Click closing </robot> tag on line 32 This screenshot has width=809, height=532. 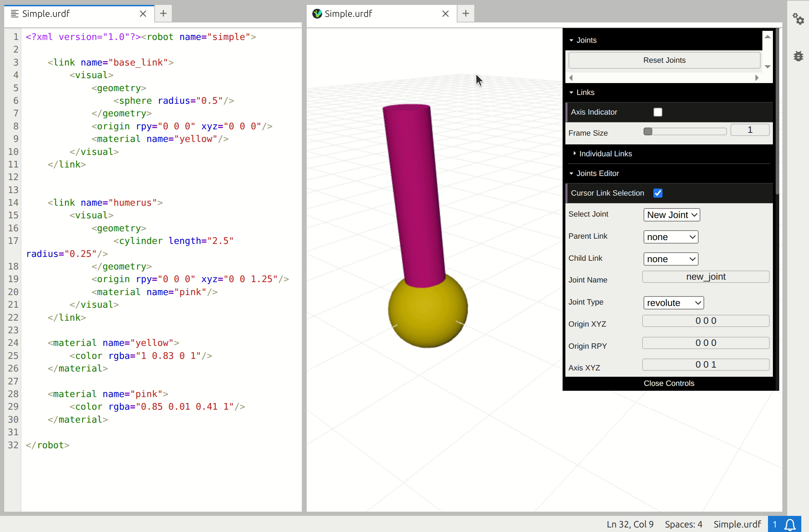pos(48,445)
